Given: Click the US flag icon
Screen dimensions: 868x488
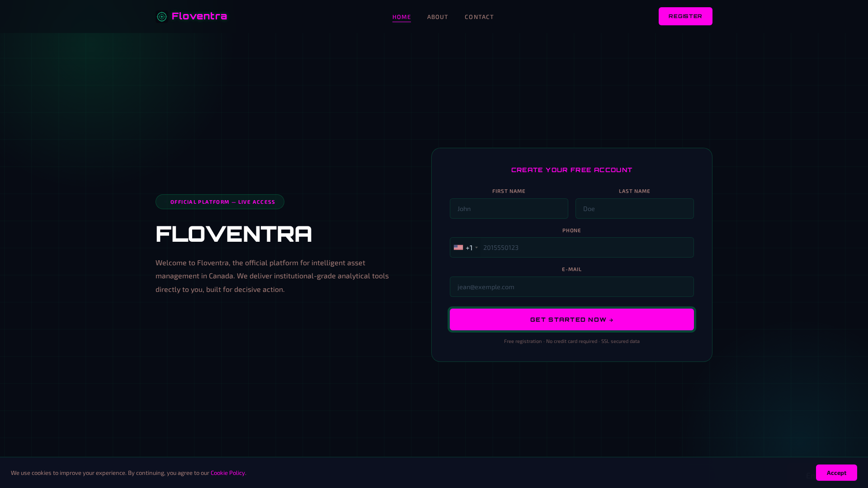Looking at the screenshot, I should tap(458, 248).
